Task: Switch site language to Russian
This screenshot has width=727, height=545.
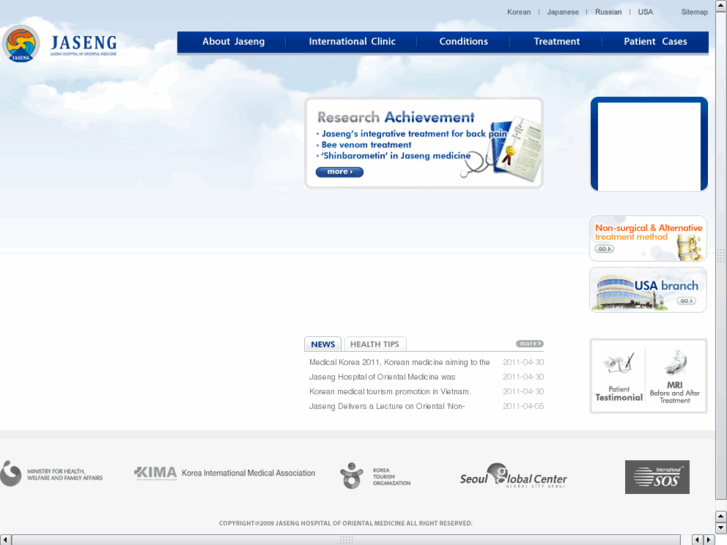Action: [x=608, y=12]
